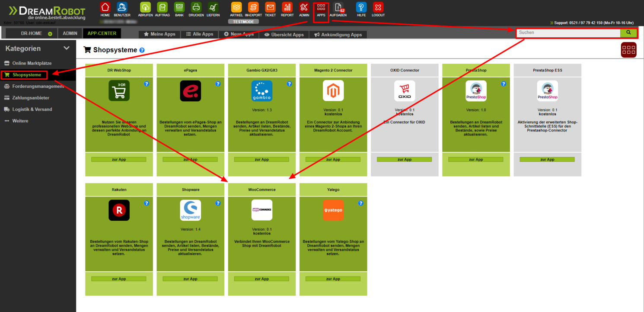Image resolution: width=644 pixels, height=312 pixels.
Task: Open the DR-HOME dropdown arrow
Action: 50,34
